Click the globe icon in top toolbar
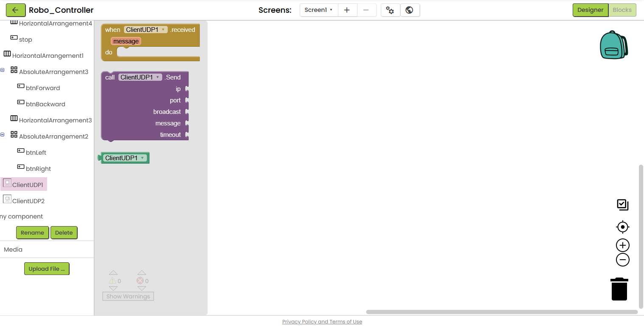 (x=410, y=10)
